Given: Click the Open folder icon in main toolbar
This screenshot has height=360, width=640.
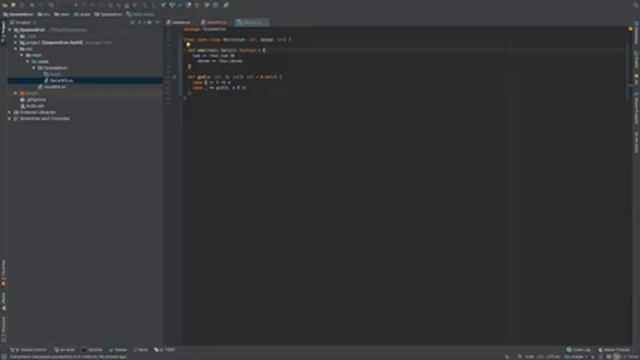Looking at the screenshot, I should 5,5.
